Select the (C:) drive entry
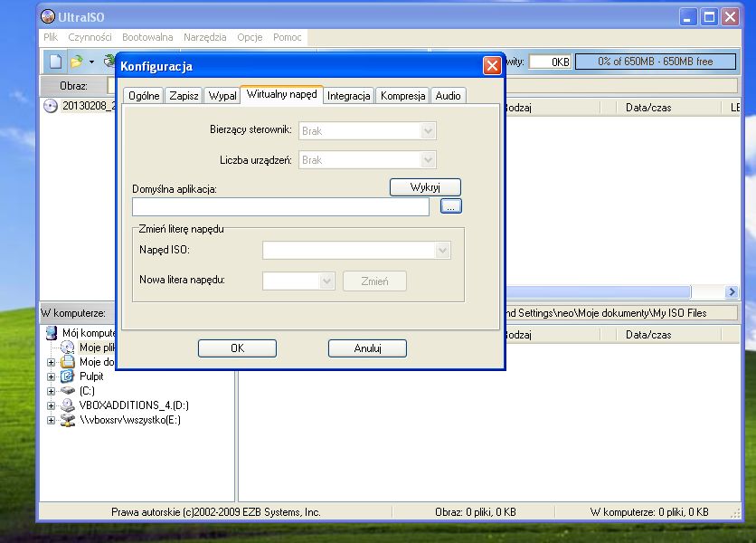The height and width of the screenshot is (543, 756). (88, 390)
